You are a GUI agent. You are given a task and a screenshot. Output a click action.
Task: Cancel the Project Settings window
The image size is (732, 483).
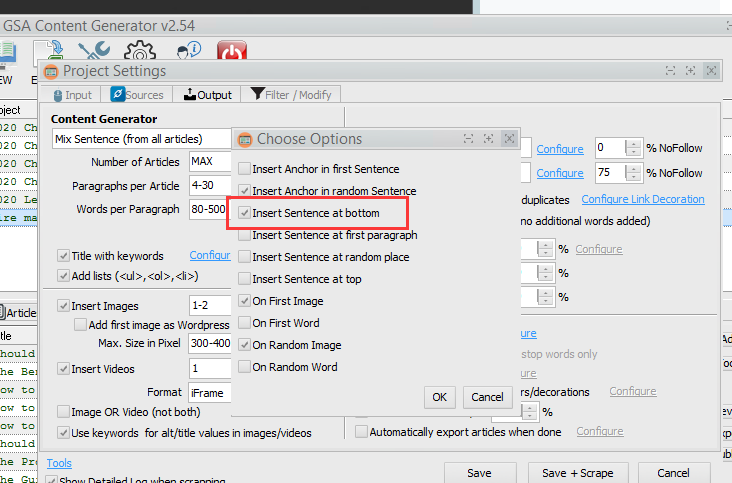click(x=674, y=473)
